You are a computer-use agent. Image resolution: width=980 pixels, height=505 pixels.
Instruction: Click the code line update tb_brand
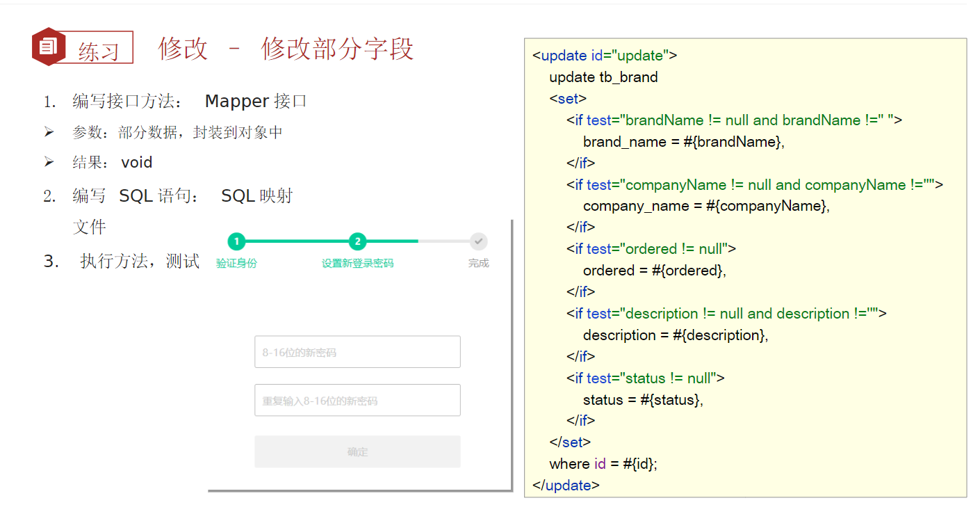pyautogui.click(x=603, y=77)
